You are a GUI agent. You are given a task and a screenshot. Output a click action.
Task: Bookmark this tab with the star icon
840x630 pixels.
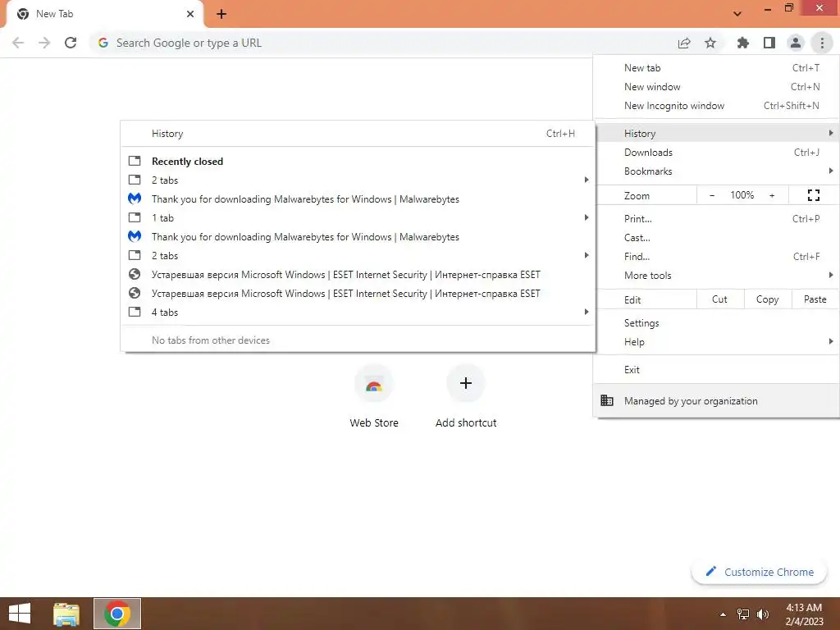[x=710, y=43]
